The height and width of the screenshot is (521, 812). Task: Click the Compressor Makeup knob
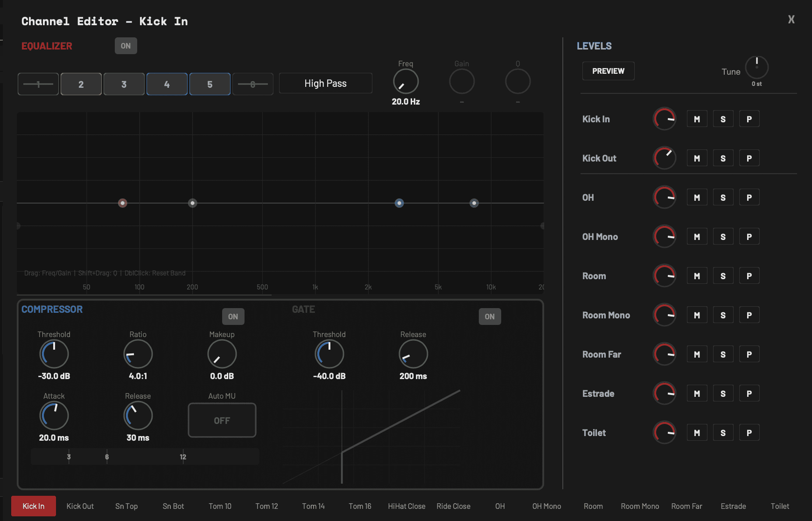222,354
